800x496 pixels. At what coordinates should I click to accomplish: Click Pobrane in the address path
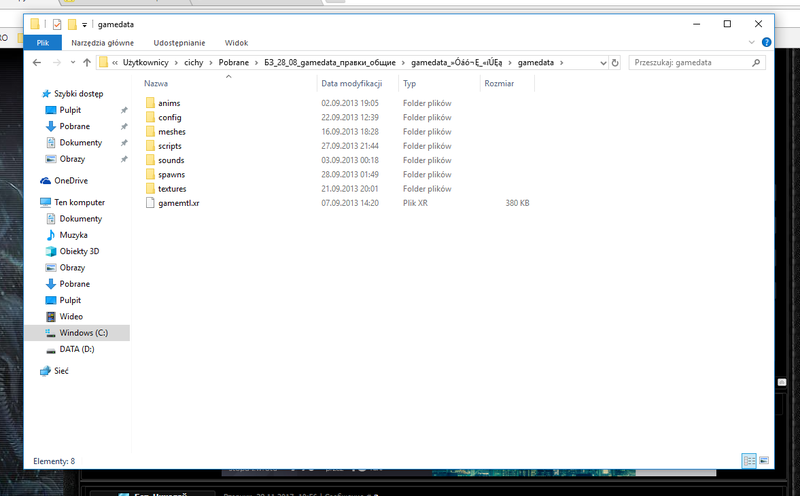(233, 62)
